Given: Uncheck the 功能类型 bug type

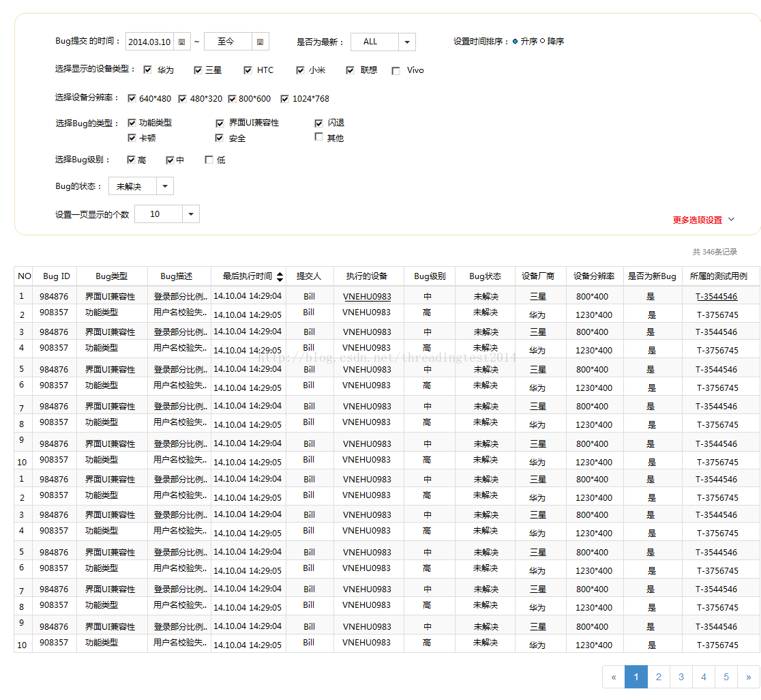Looking at the screenshot, I should (132, 123).
